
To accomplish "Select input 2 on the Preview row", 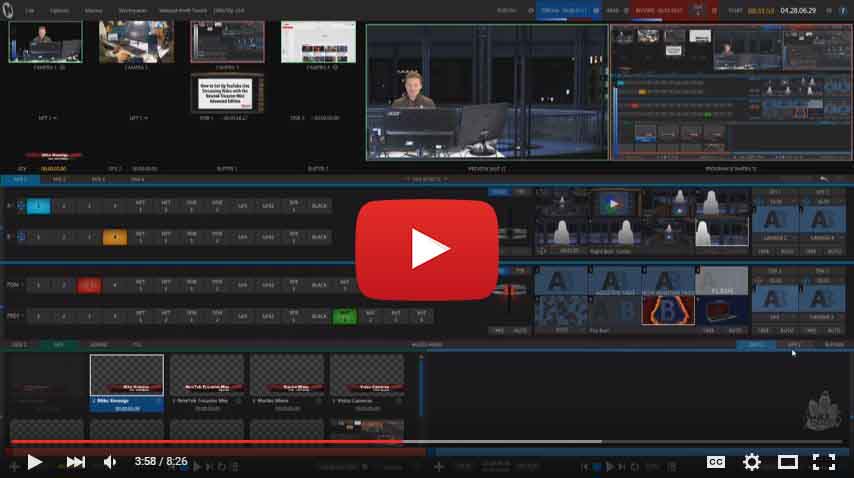I will tap(64, 316).
